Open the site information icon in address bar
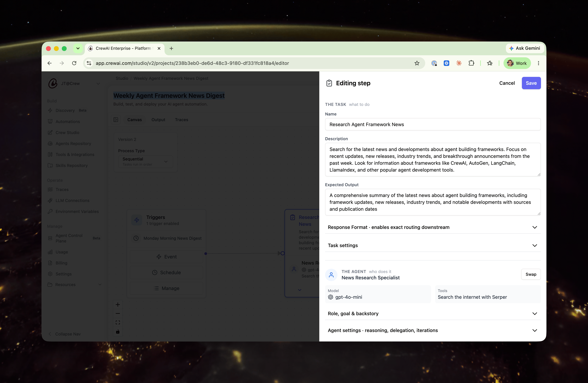Viewport: 588px width, 383px height. [x=89, y=63]
